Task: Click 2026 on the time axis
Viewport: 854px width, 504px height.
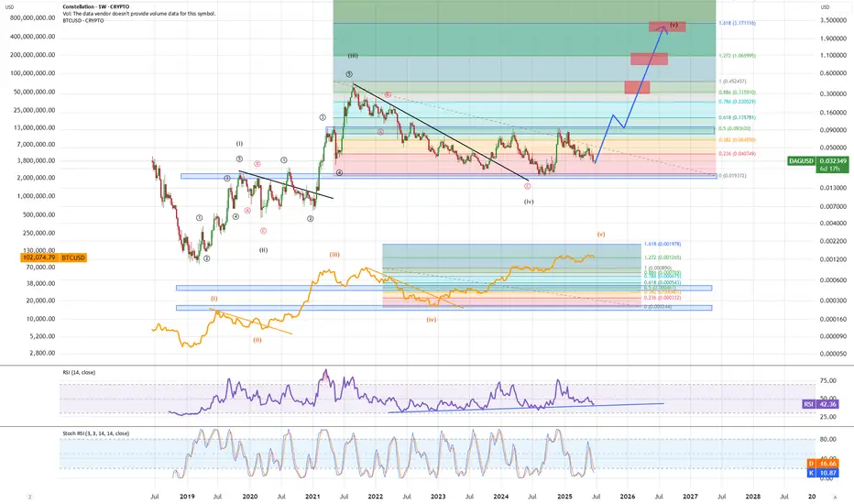Action: (628, 497)
